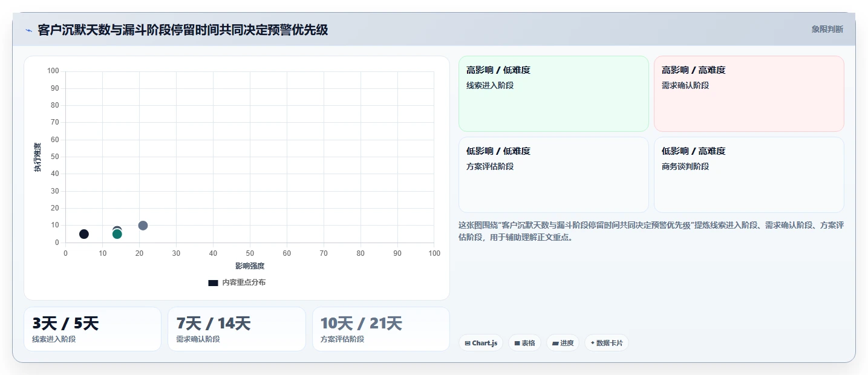Click the 执行难度 y-axis title

coord(38,157)
